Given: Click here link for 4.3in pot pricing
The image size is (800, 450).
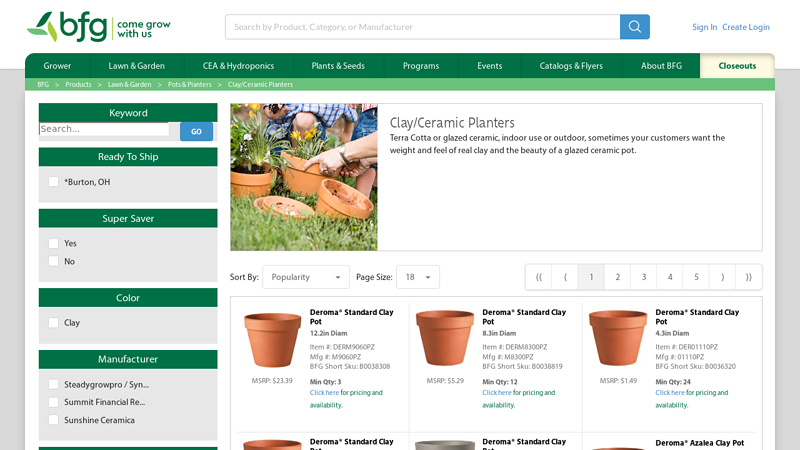Looking at the screenshot, I should tap(670, 393).
